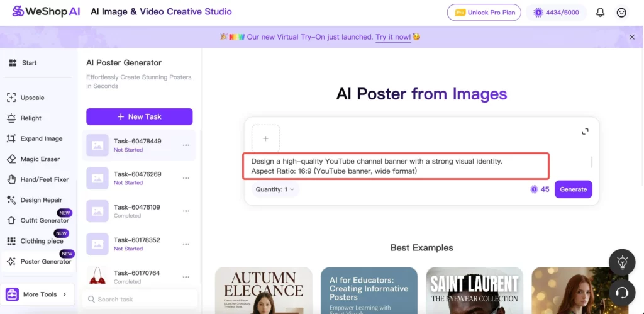Select the Poster Generator sparkle icon

(x=11, y=261)
